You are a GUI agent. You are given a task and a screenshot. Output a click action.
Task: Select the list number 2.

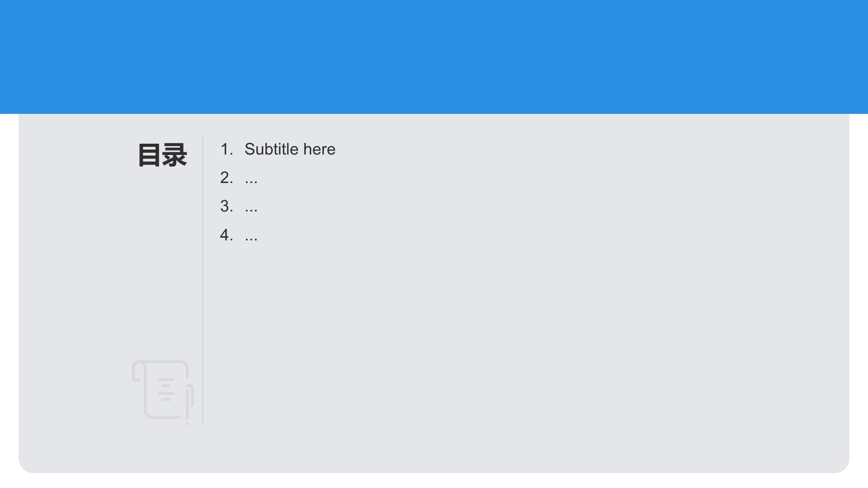click(226, 178)
